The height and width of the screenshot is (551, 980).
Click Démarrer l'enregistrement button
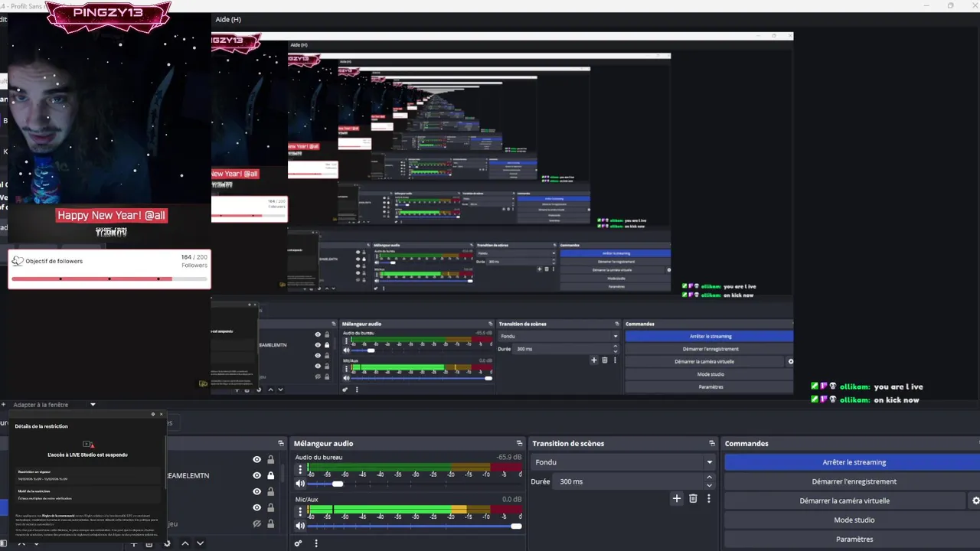[854, 481]
